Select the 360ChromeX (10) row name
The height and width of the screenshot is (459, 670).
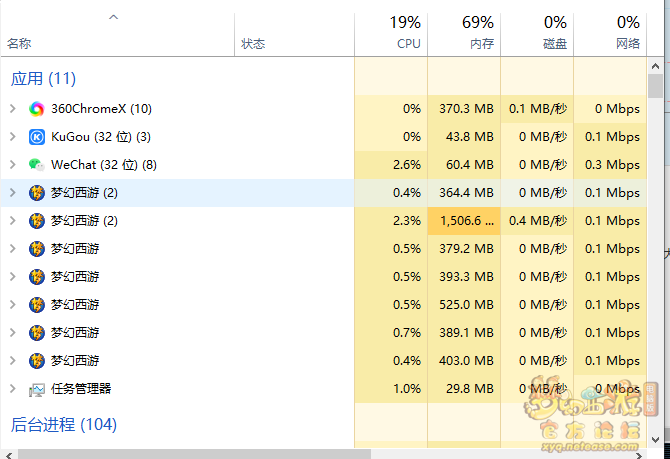click(101, 109)
